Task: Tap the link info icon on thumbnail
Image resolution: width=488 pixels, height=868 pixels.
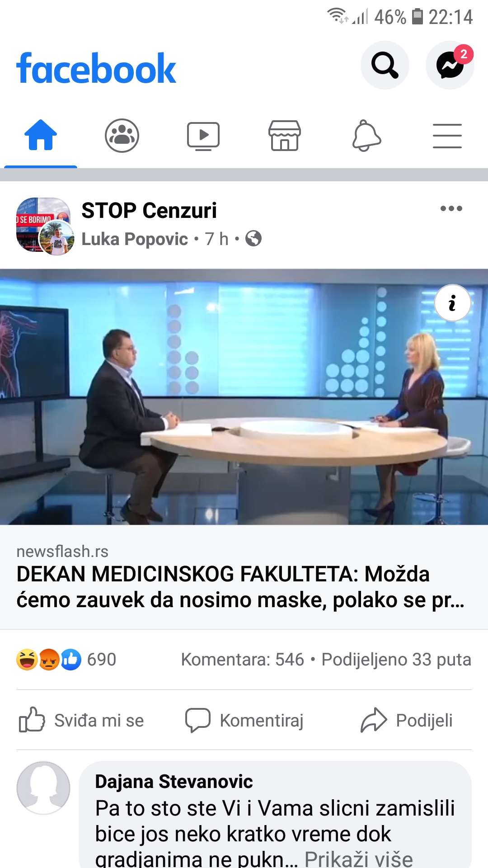Action: (x=452, y=303)
